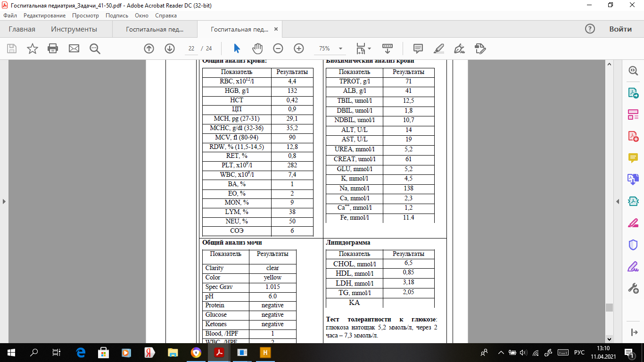This screenshot has height=362, width=644.
Task: Show hidden tray icons chevron
Action: pyautogui.click(x=500, y=352)
